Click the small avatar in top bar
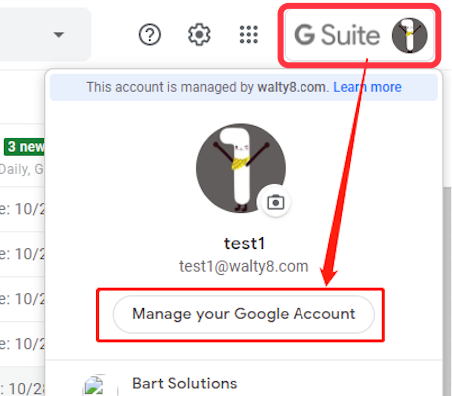Viewport: 452px width, 396px height. [409, 35]
